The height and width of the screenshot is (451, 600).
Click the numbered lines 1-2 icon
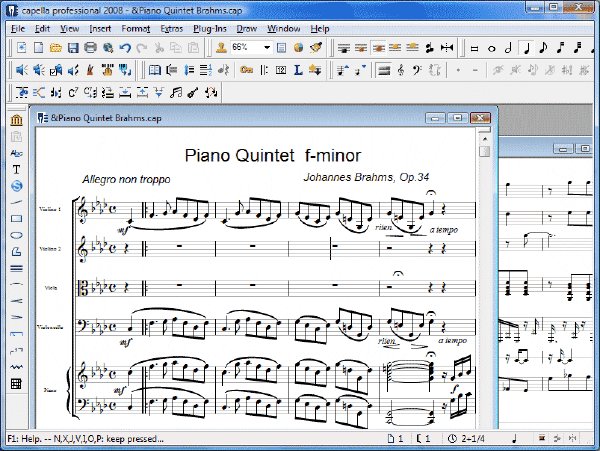(206, 70)
